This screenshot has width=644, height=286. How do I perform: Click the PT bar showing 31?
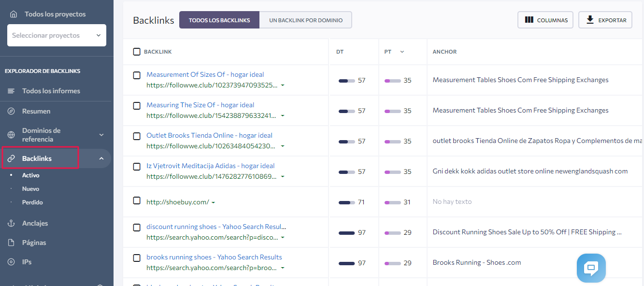[x=393, y=202]
